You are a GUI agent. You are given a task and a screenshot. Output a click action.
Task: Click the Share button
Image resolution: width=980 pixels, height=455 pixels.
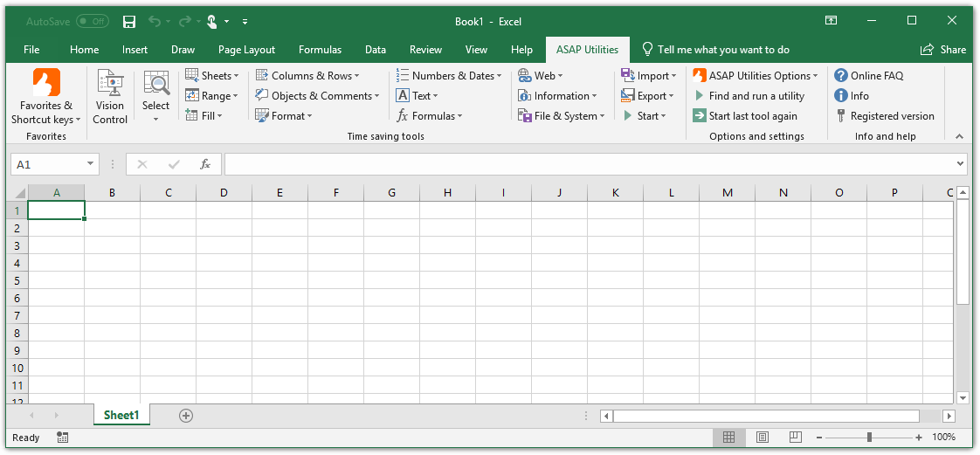click(943, 50)
